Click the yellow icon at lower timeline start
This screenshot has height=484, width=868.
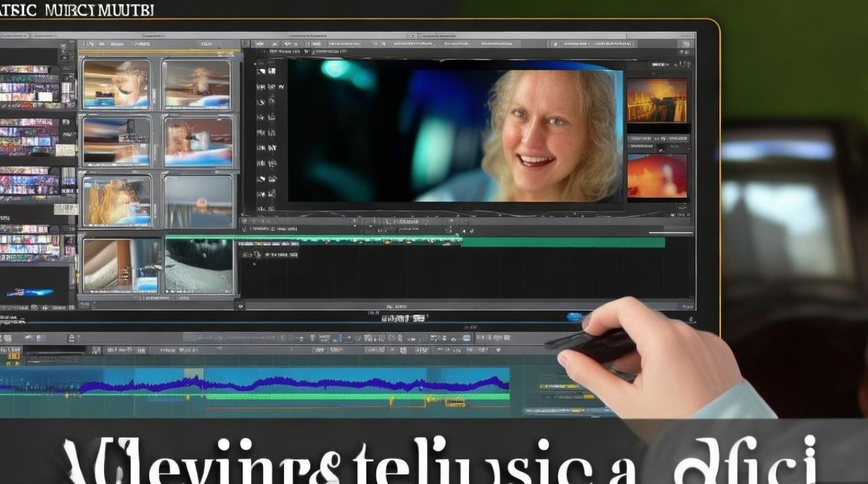click(x=13, y=354)
